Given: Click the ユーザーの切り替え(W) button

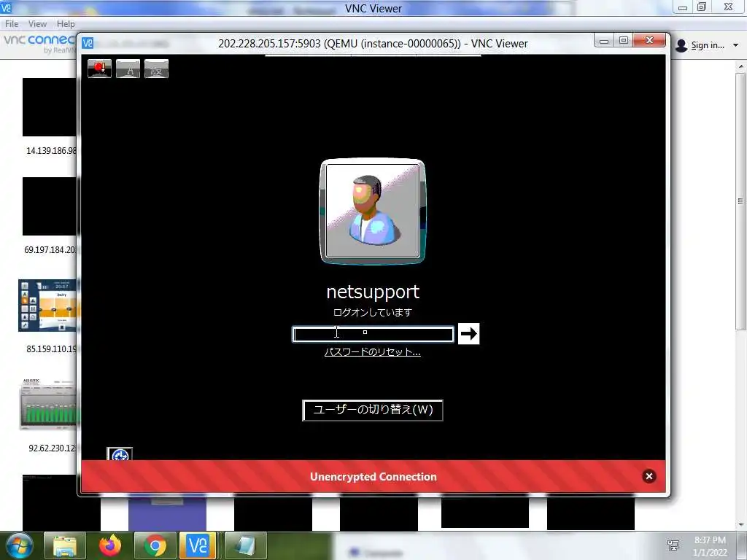Looking at the screenshot, I should [x=373, y=410].
